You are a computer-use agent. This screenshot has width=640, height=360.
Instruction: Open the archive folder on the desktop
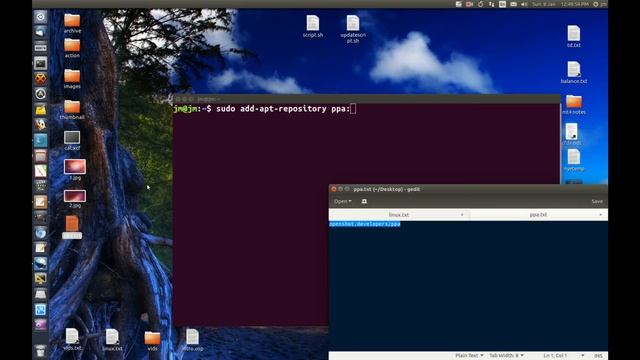point(72,23)
